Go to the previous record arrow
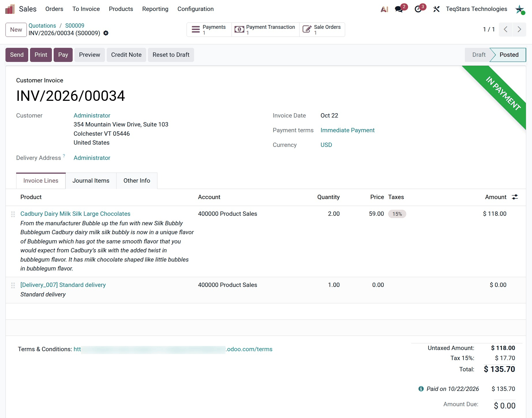The height and width of the screenshot is (418, 532). [505, 29]
